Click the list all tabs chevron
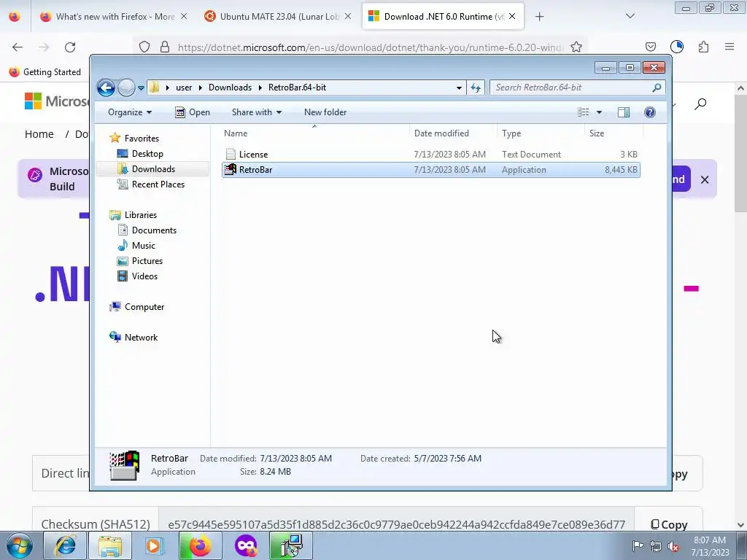 coord(630,16)
